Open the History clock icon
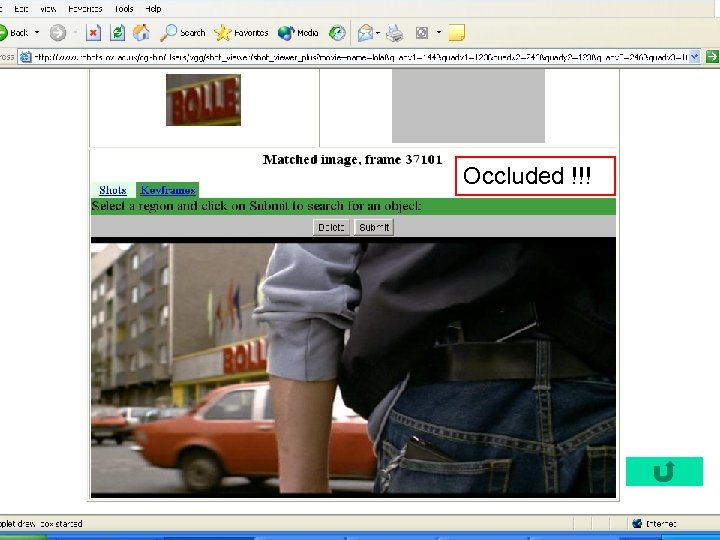The height and width of the screenshot is (540, 720). (x=337, y=33)
